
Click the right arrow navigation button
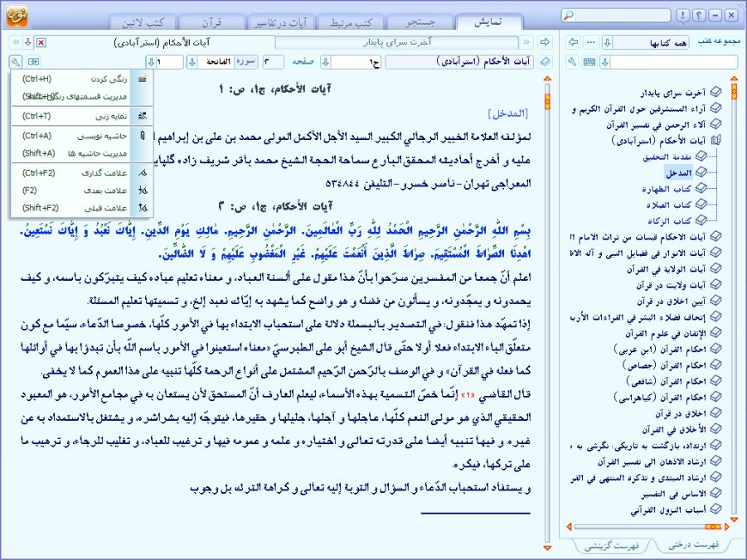(545, 42)
